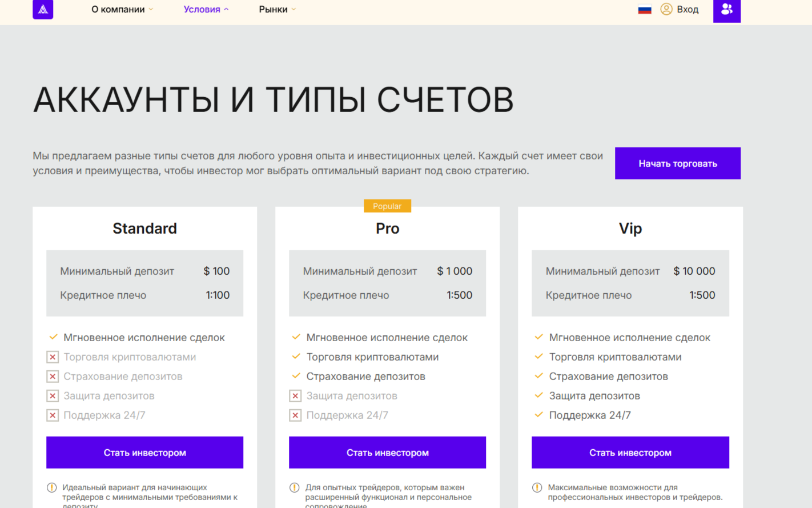Click Standard checkmark icon for Мгновенное исполнение сделок
This screenshot has height=508, width=812.
(53, 337)
